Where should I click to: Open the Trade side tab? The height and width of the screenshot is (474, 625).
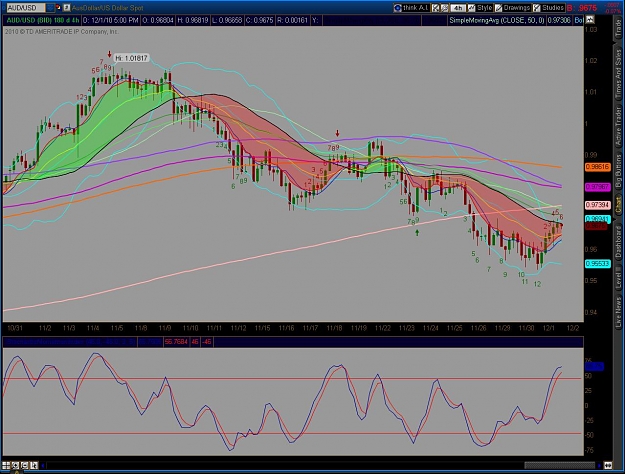click(619, 28)
